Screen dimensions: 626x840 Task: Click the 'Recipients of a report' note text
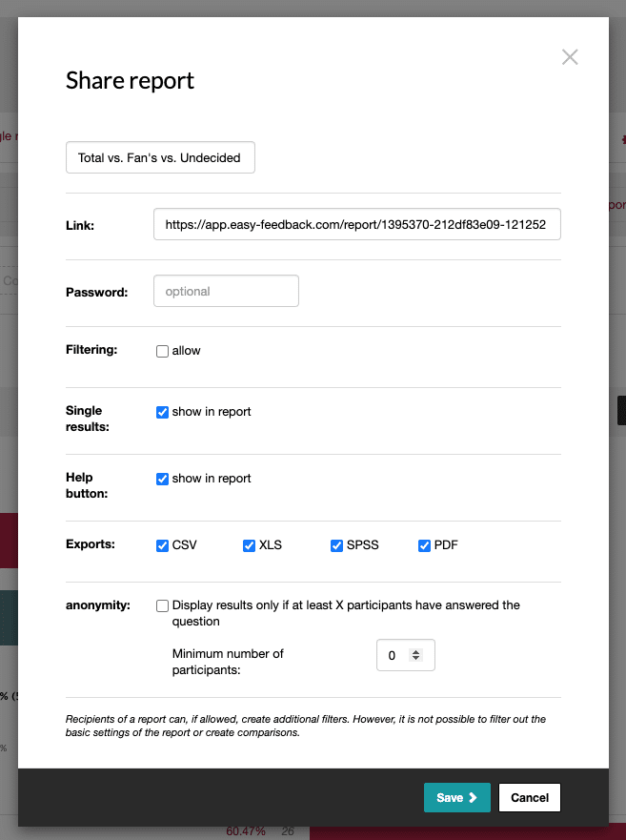click(x=306, y=726)
